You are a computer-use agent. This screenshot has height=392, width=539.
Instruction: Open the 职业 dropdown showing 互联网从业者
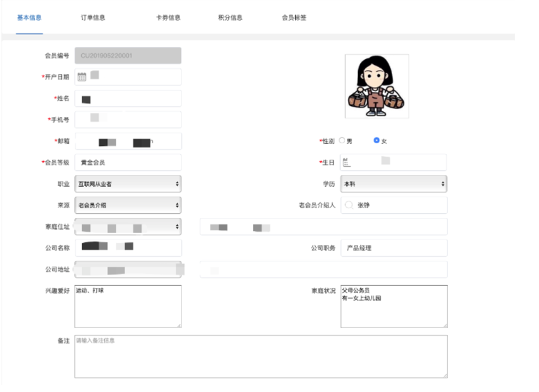click(x=128, y=184)
